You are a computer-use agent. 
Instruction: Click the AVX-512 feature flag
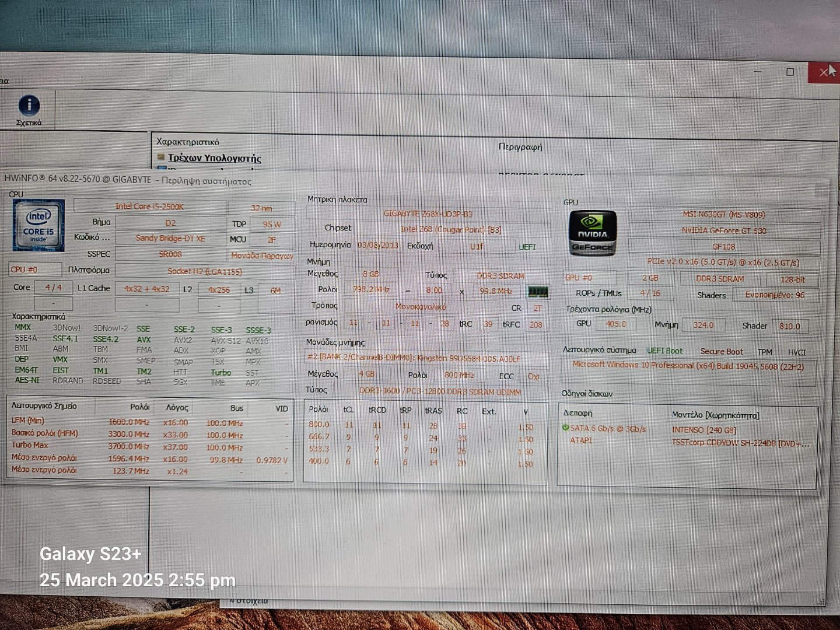[226, 341]
